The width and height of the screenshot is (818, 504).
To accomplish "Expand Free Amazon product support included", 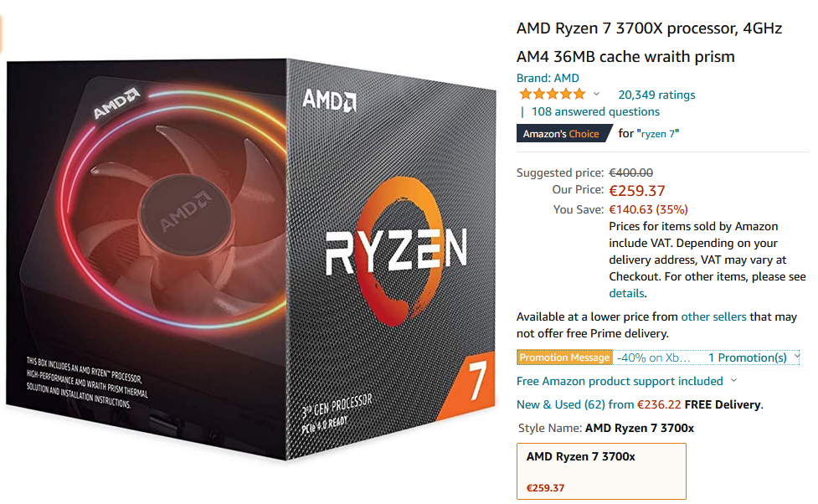I will pos(626,382).
